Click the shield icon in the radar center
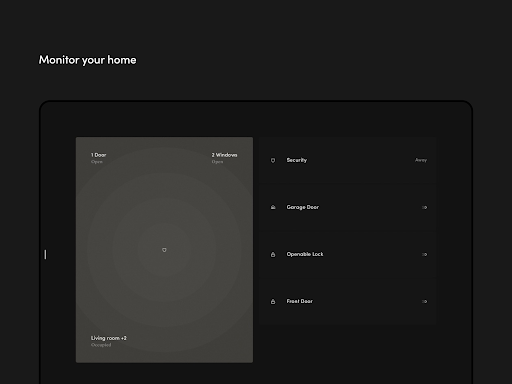Image resolution: width=512 pixels, height=384 pixels. pos(164,250)
